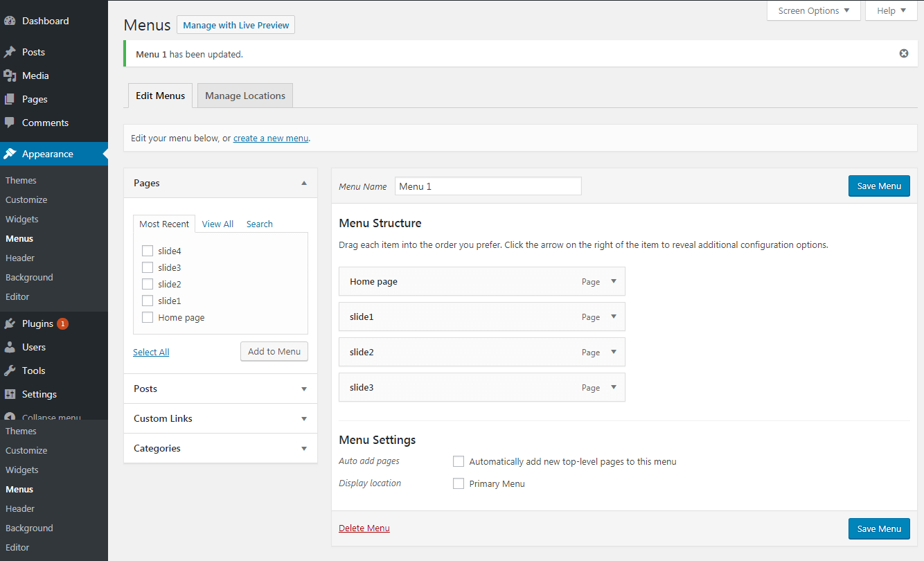Viewport: 924px width, 561px height.
Task: Click the Plugins plug icon
Action: coord(10,323)
